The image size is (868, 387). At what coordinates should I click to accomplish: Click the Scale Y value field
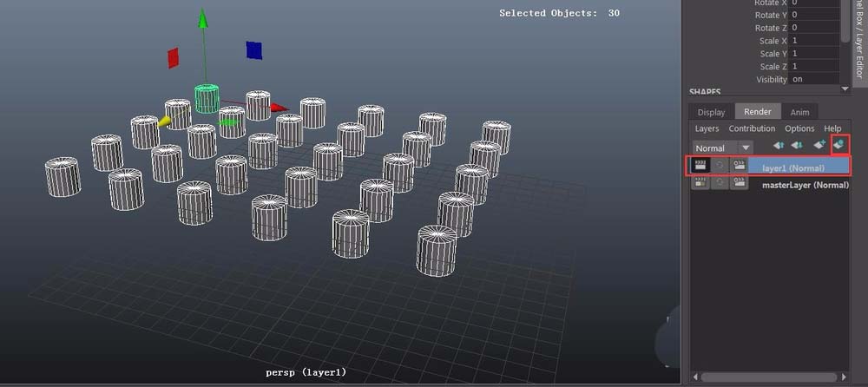pyautogui.click(x=814, y=53)
